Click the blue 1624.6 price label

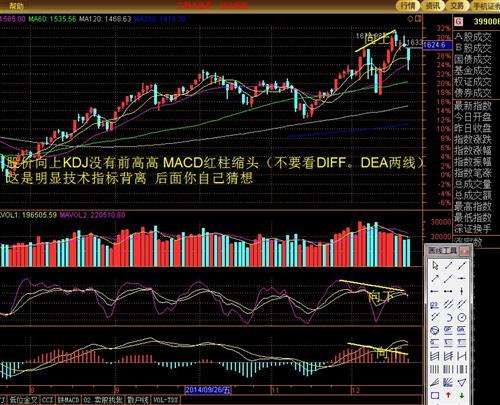436,45
